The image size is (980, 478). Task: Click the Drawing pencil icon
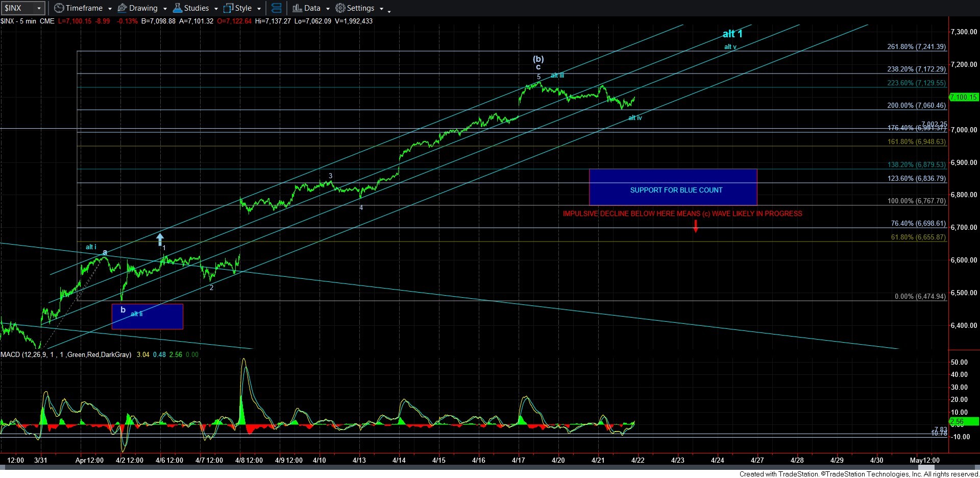[122, 8]
